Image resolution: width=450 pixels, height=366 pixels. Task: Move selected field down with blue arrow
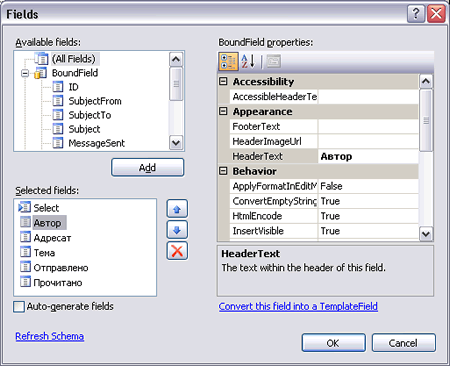177,230
